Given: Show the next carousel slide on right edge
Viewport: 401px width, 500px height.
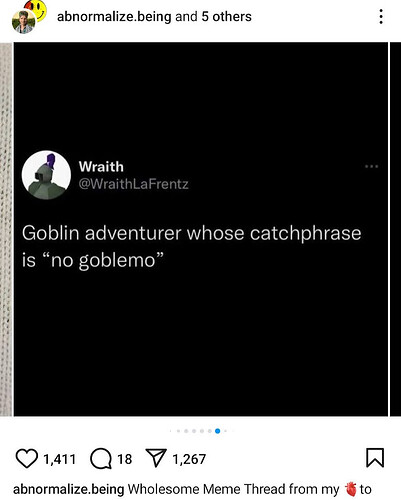Looking at the screenshot, I should point(395,229).
